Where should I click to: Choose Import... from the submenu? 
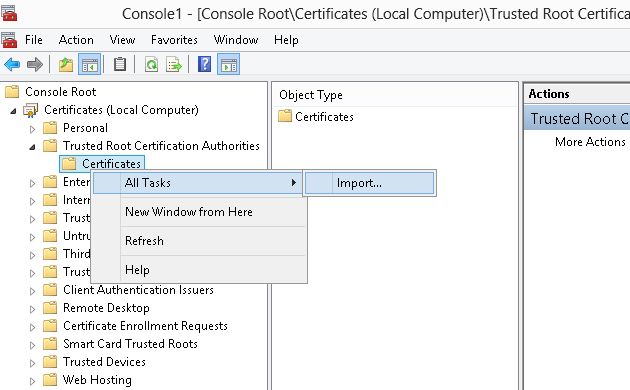[x=369, y=183]
